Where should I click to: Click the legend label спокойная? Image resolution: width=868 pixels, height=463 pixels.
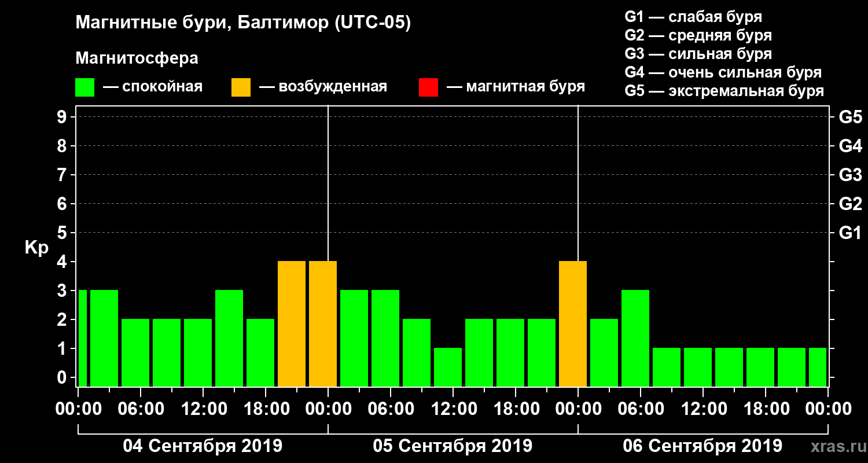click(x=161, y=87)
